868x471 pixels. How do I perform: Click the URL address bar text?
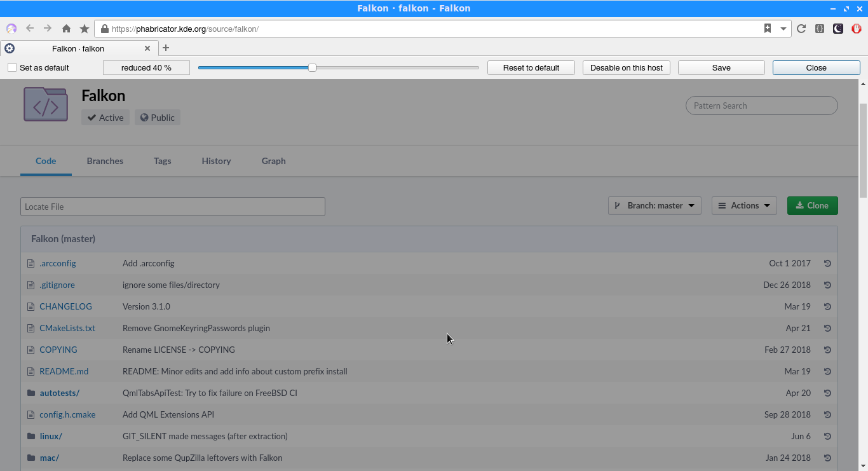[x=185, y=29]
